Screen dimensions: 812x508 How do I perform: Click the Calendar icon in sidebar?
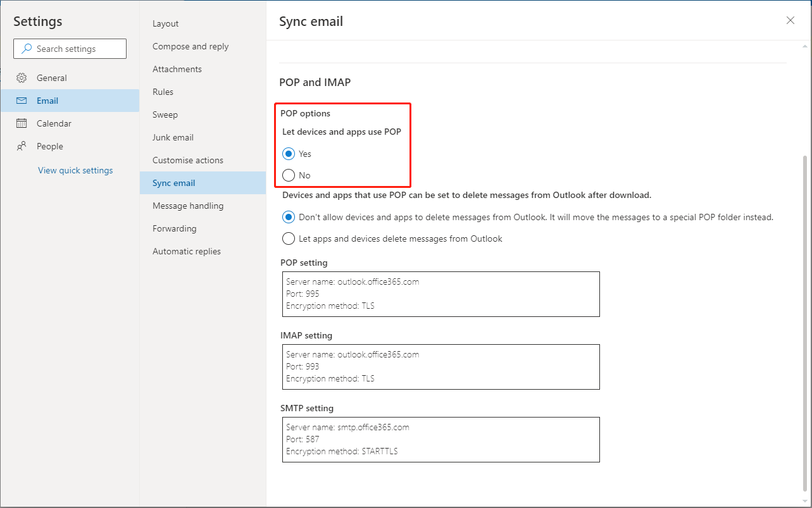pyautogui.click(x=22, y=123)
